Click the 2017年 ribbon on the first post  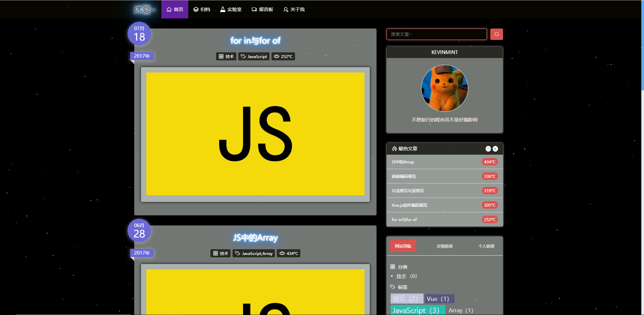[x=142, y=56]
